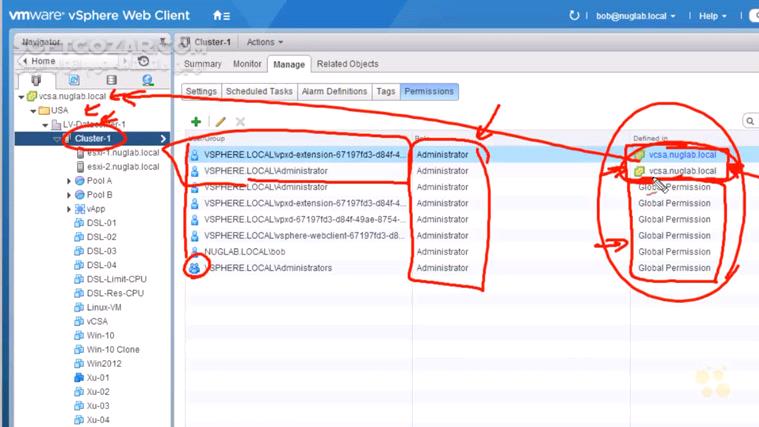Open the bob@nuglab.local user dropdown

tap(636, 16)
